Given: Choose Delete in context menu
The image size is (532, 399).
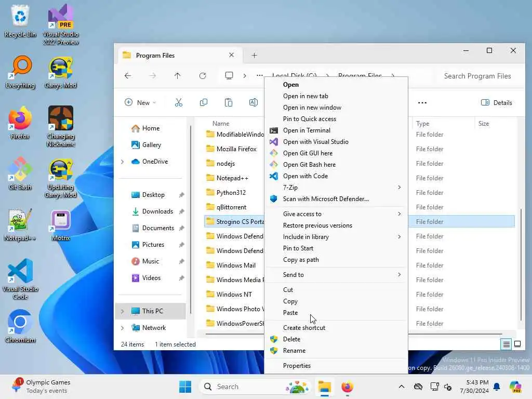Looking at the screenshot, I should (336, 339).
